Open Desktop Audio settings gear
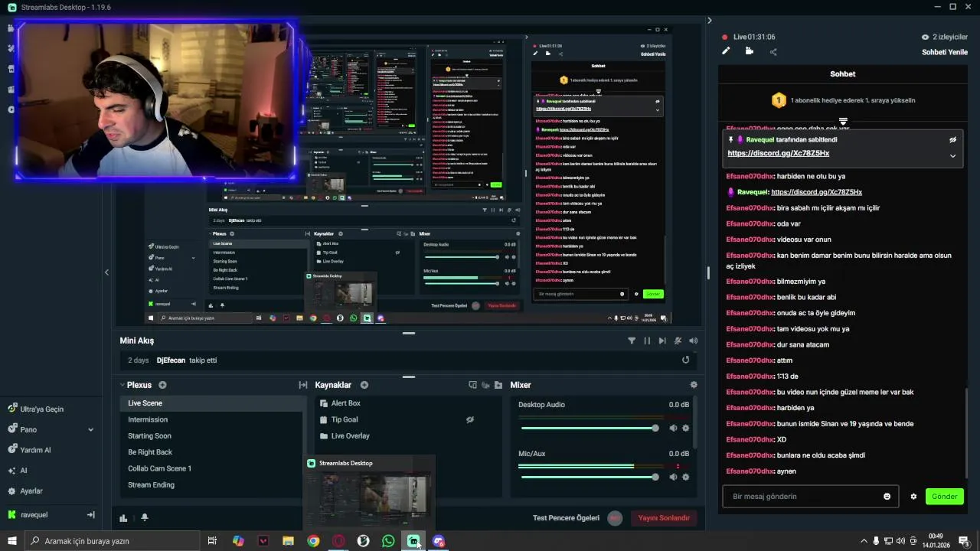This screenshot has width=980, height=551. pos(686,429)
